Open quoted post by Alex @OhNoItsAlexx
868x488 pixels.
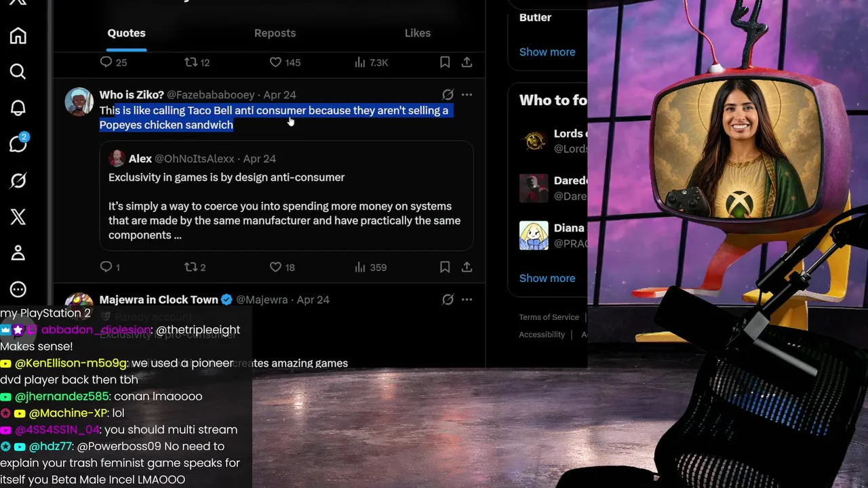286,196
